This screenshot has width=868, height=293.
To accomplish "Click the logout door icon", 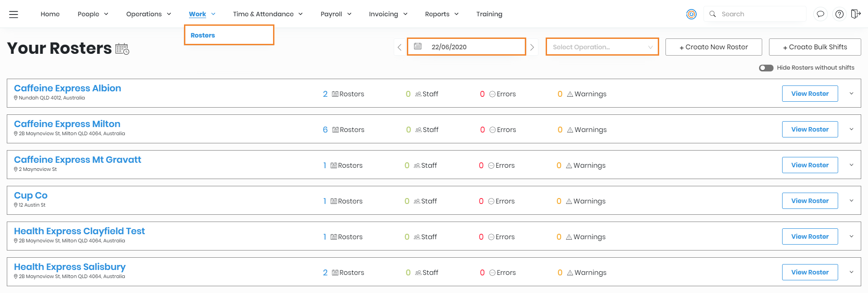I will (x=855, y=14).
